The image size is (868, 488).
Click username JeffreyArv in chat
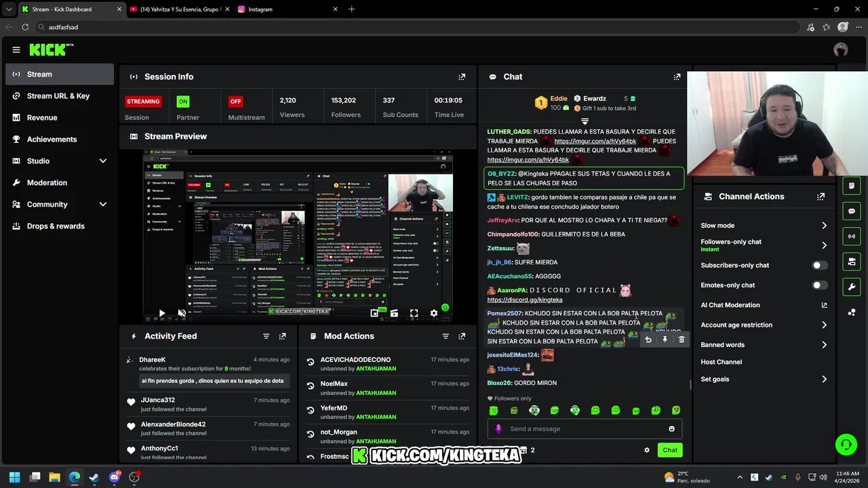[x=502, y=220]
